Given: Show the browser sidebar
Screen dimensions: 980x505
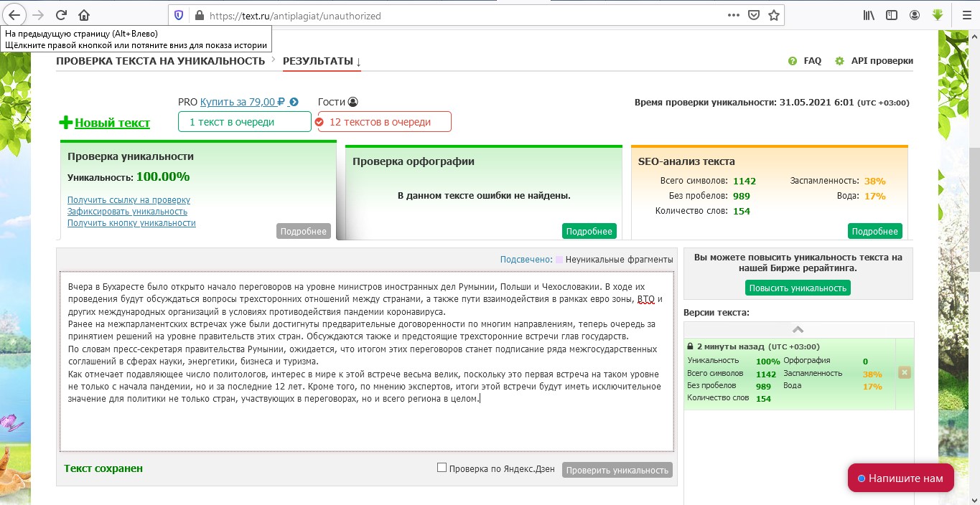Looking at the screenshot, I should pyautogui.click(x=892, y=15).
